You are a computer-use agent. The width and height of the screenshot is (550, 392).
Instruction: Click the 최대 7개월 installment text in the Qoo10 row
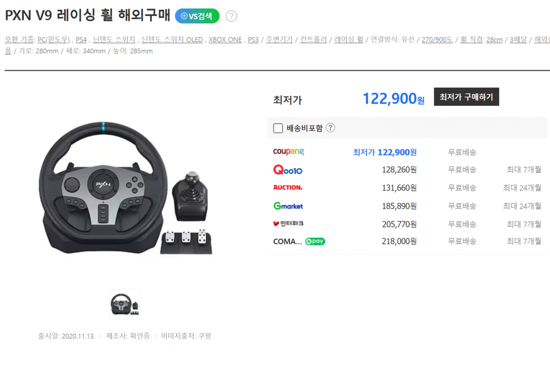tap(524, 170)
